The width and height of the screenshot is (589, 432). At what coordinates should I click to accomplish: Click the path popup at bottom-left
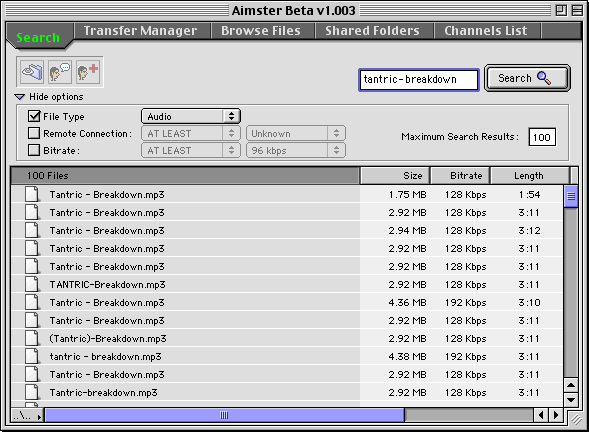[27, 415]
